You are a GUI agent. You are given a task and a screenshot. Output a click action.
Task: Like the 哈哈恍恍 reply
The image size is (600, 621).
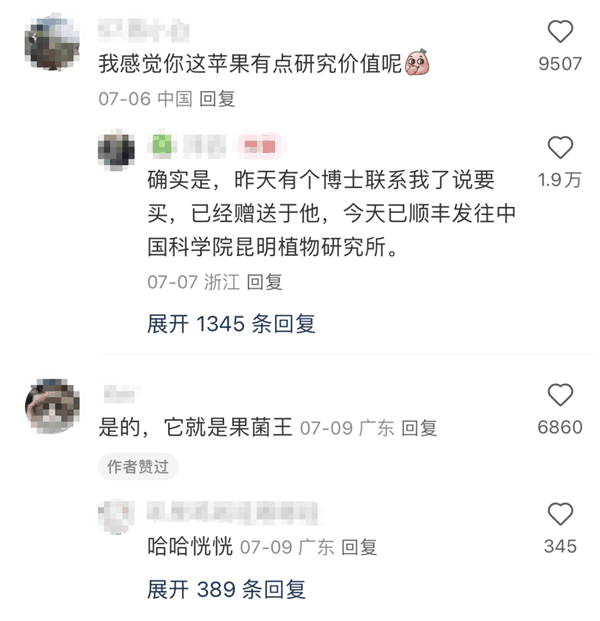[560, 514]
